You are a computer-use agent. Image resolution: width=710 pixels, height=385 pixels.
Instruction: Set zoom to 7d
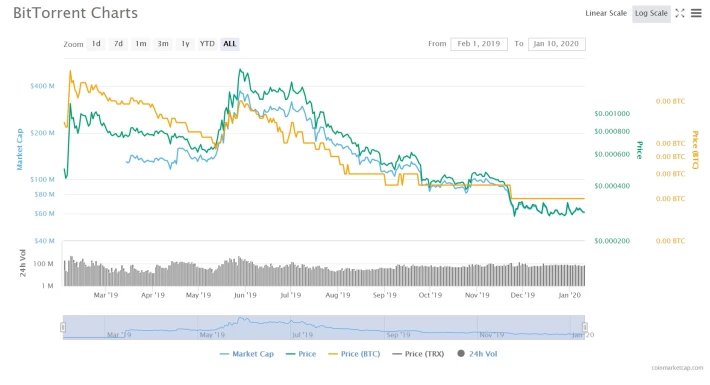[x=118, y=44]
